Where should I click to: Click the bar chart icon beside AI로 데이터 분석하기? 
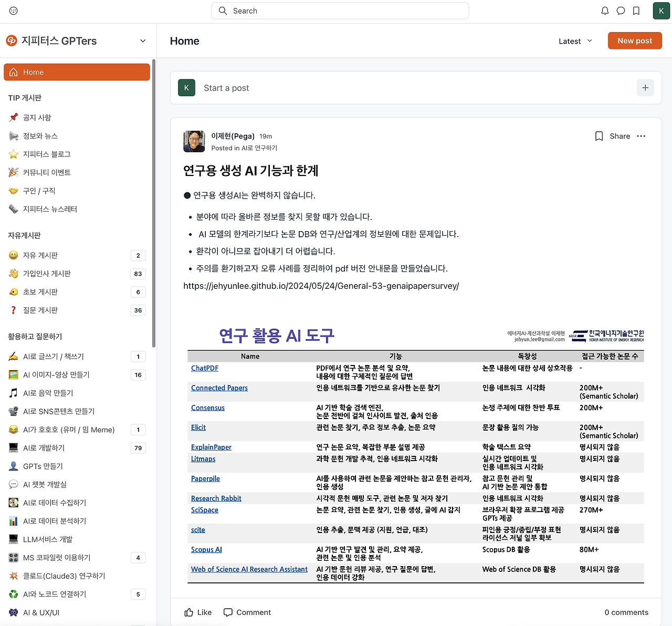14,521
